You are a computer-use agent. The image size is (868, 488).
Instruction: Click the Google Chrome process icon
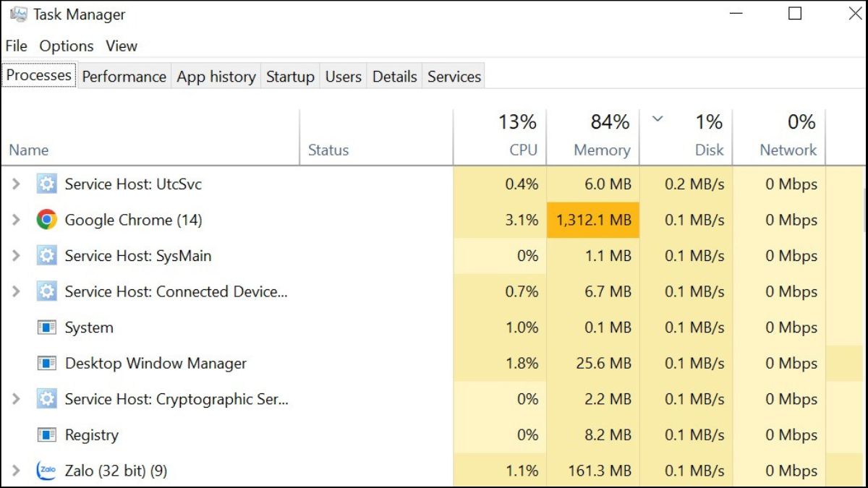[47, 220]
